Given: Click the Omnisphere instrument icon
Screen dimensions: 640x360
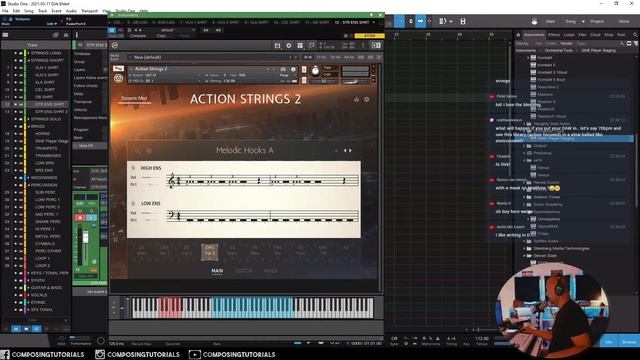Looking at the screenshot, I should pos(533,219).
